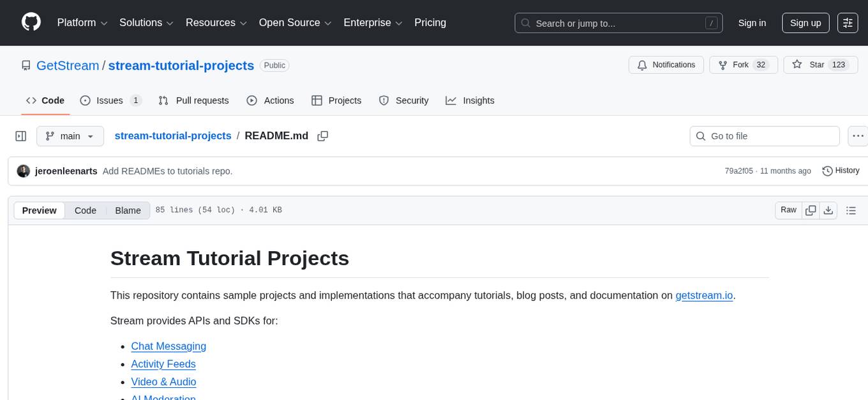Open the commit History
Screen dimensions: 868x400
tap(841, 171)
